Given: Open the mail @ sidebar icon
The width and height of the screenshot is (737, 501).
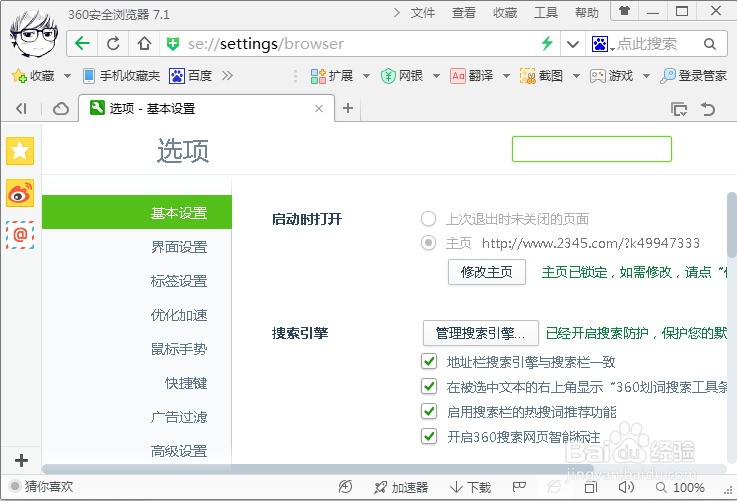Looking at the screenshot, I should [20, 235].
